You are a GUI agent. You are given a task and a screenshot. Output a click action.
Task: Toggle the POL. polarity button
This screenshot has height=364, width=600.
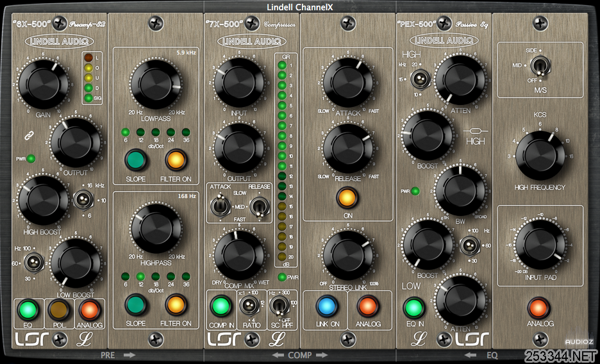click(60, 310)
